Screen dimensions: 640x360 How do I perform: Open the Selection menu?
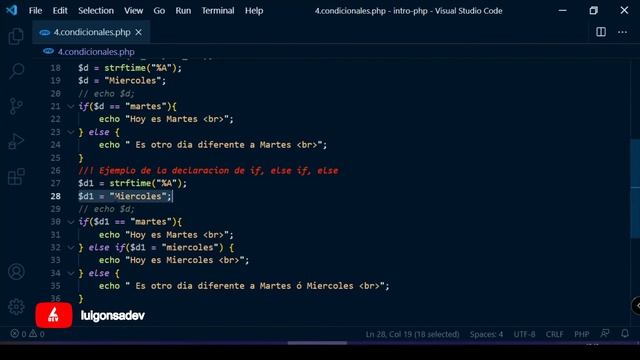pos(96,11)
